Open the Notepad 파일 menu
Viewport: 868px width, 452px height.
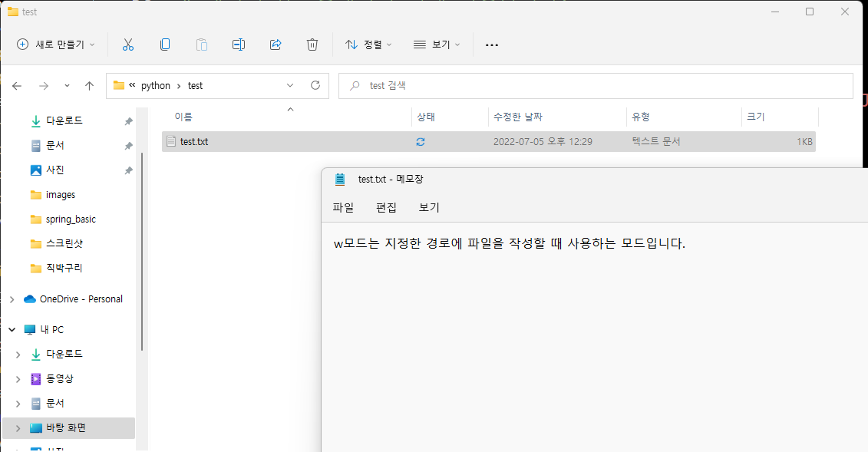point(343,207)
